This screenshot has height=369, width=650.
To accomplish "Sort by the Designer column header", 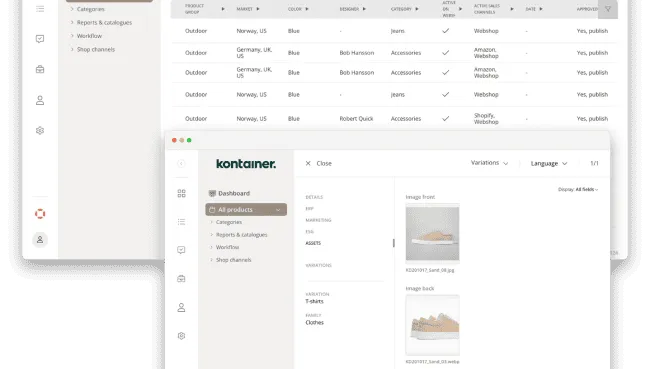I will click(353, 9).
